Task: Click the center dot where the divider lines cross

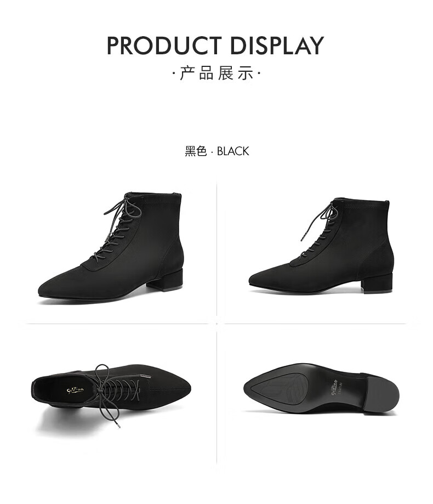Action: [216, 324]
